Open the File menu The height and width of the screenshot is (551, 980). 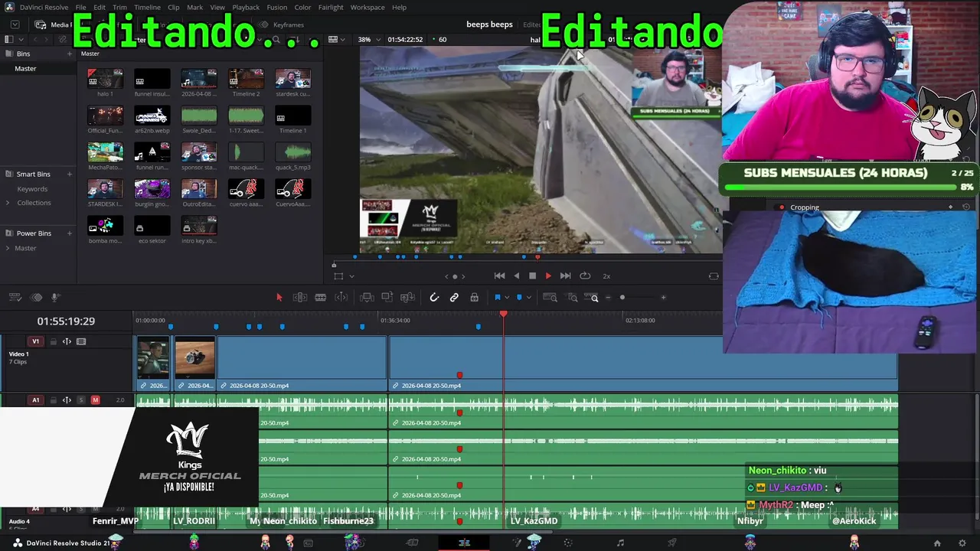(x=80, y=8)
